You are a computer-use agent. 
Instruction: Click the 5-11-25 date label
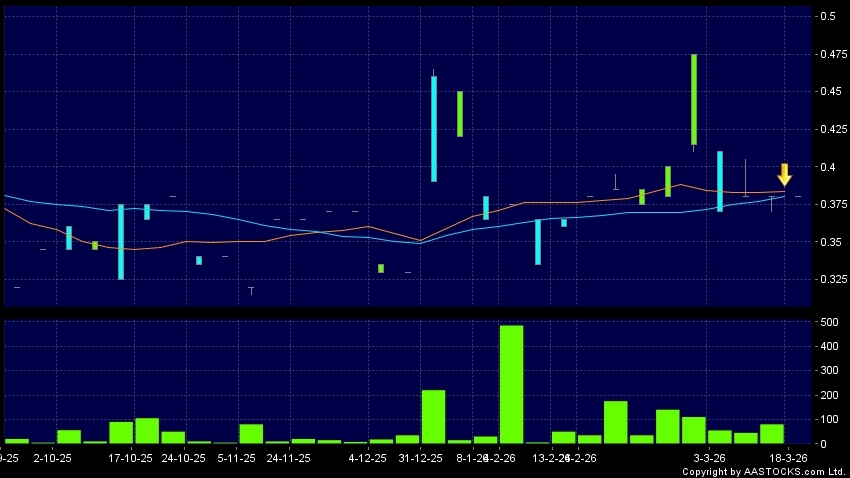(x=237, y=458)
